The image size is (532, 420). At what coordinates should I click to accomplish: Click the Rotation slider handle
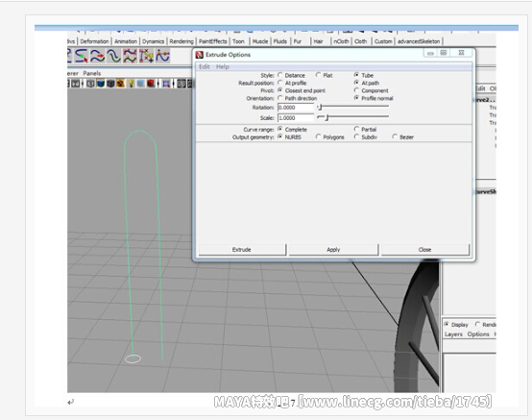pyautogui.click(x=320, y=108)
